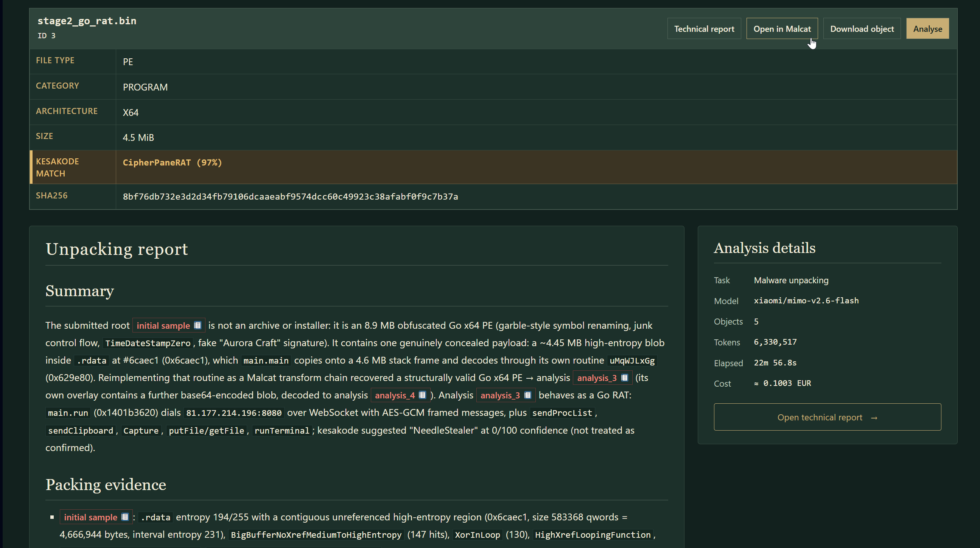980x548 pixels.
Task: Click the CipherPaneRAT (97%) match text
Action: click(x=172, y=162)
